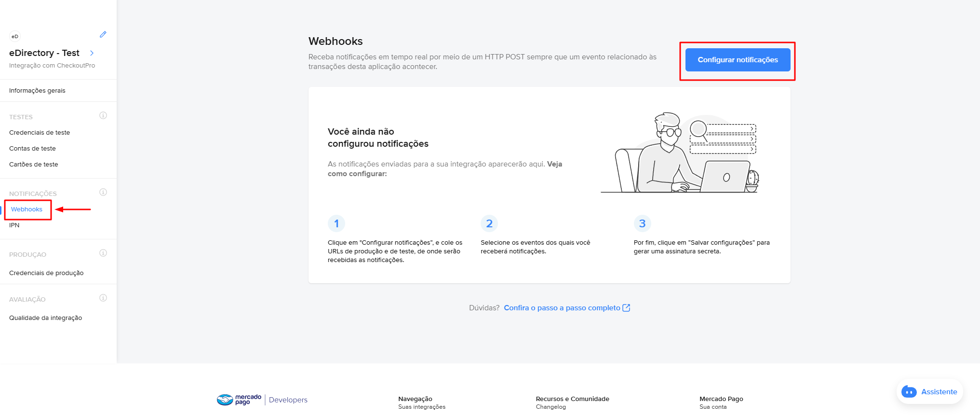The image size is (980, 416).
Task: Open Informações gerais in the sidebar
Action: pyautogui.click(x=37, y=91)
